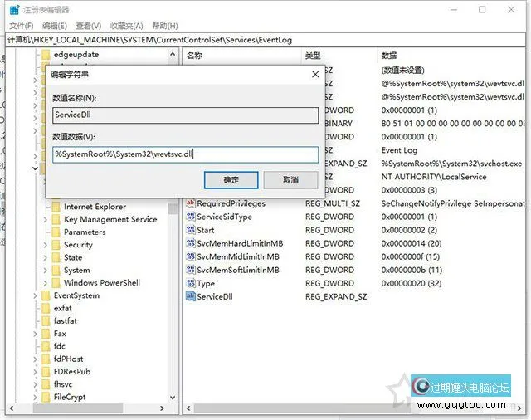Select the fdc folder icon
The image size is (531, 420).
click(46, 346)
